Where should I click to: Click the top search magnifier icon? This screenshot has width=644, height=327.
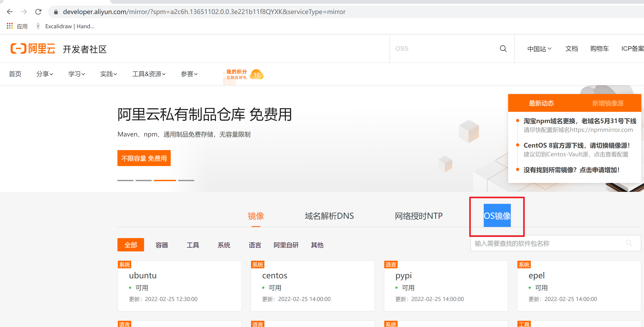coord(503,49)
